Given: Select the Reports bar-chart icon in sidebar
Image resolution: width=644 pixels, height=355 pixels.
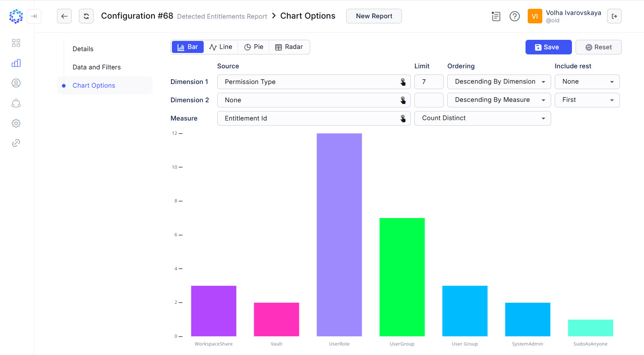Looking at the screenshot, I should [16, 63].
